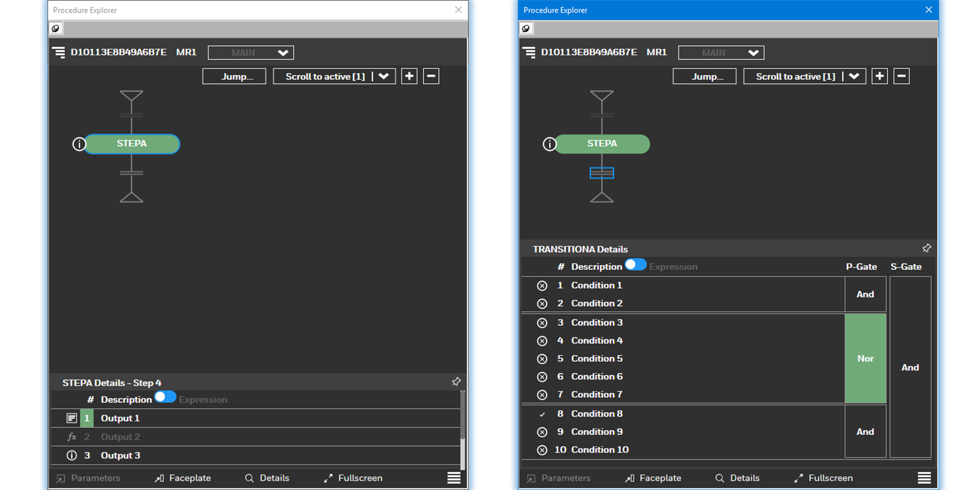Pin the STEPA Details panel
This screenshot has height=490, width=980.
[456, 382]
